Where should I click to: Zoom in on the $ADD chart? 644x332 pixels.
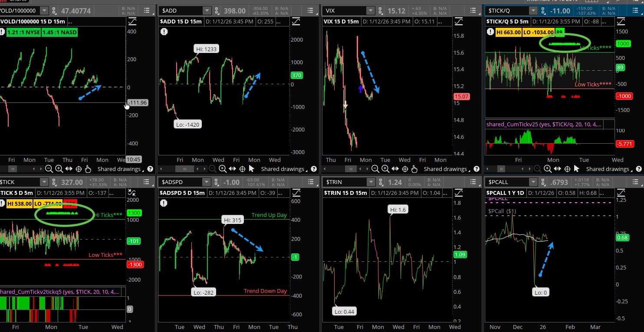[222, 169]
